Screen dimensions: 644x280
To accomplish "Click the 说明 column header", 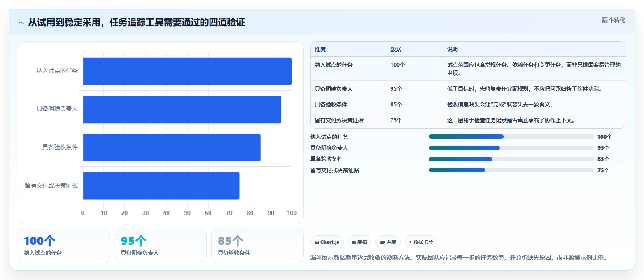I will pos(453,50).
